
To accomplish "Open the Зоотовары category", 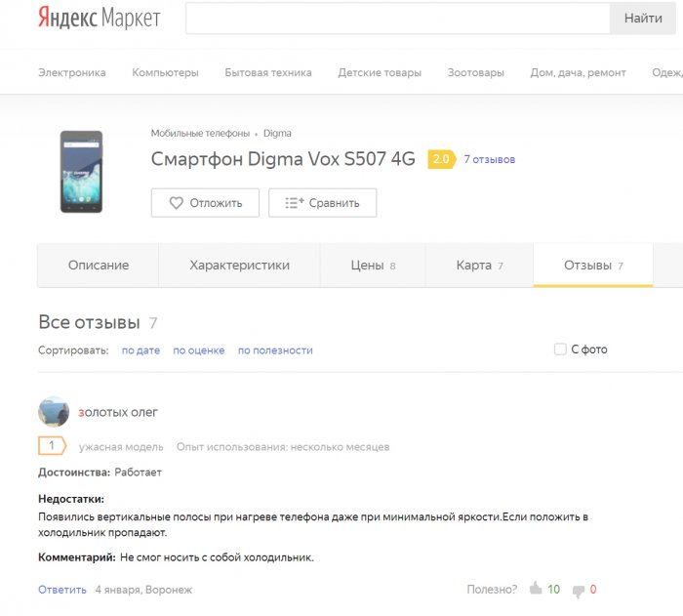I will pyautogui.click(x=476, y=72).
